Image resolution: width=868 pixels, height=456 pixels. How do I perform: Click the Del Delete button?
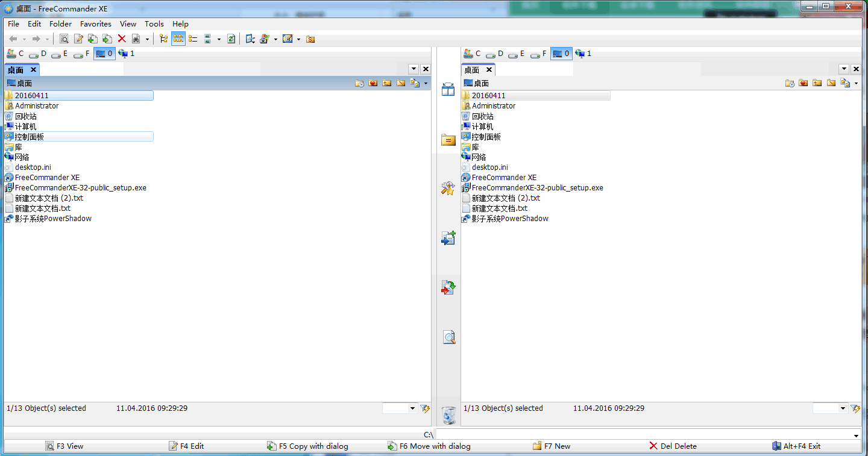673,446
